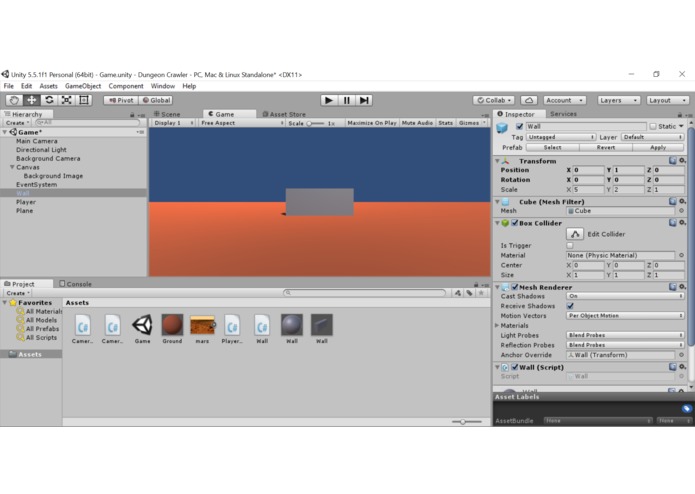Screen dimensions: 695x494
Task: Open the Motion Vectors dropdown
Action: pos(625,315)
